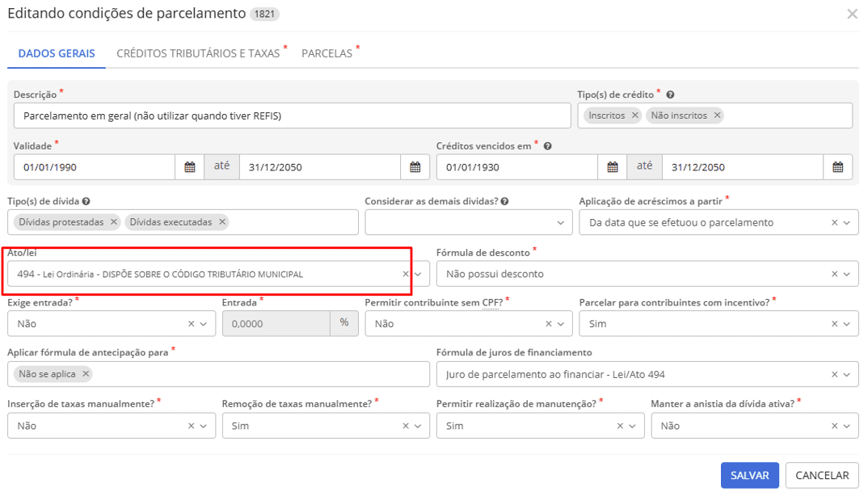Remove 'Dívidas protestadas' tag
The width and height of the screenshot is (868, 492).
pyautogui.click(x=114, y=222)
